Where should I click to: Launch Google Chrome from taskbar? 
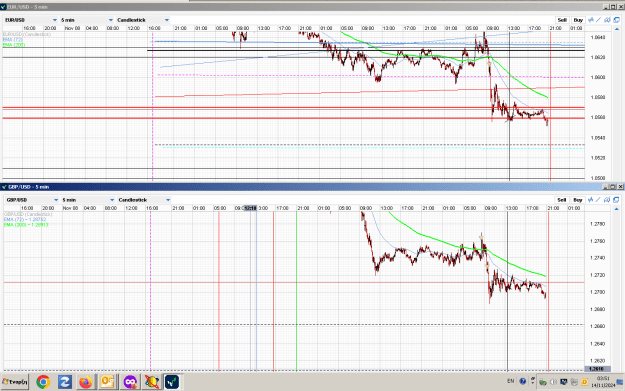coord(43,382)
